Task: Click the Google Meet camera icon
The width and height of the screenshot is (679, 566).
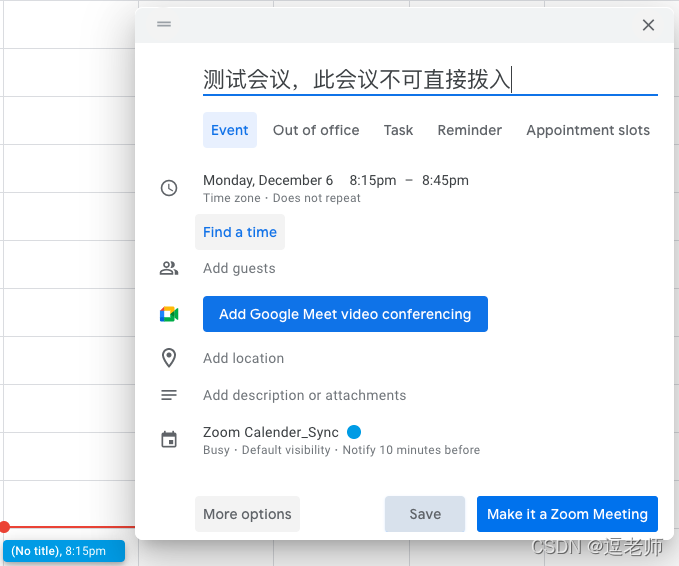Action: point(169,314)
